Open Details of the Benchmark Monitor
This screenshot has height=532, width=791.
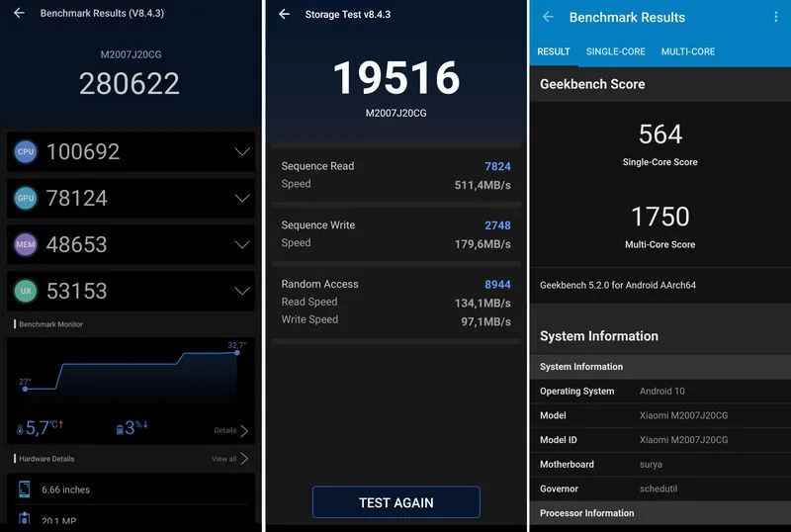pyautogui.click(x=231, y=430)
